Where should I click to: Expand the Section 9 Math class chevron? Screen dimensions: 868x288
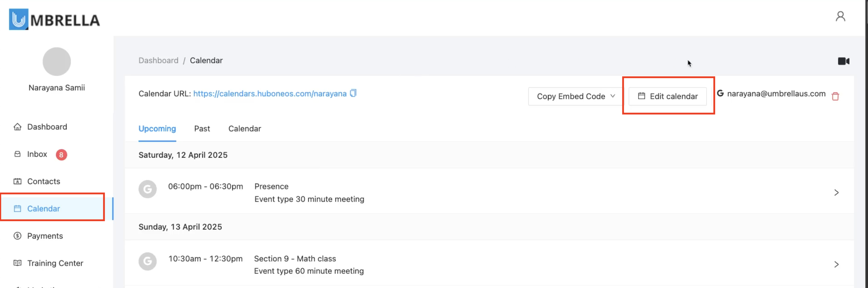836,264
